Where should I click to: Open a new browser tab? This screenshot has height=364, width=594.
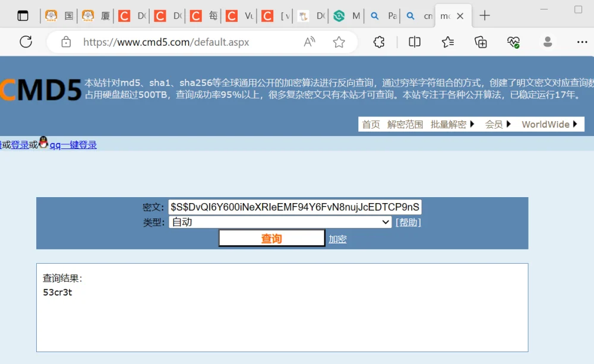coord(485,15)
